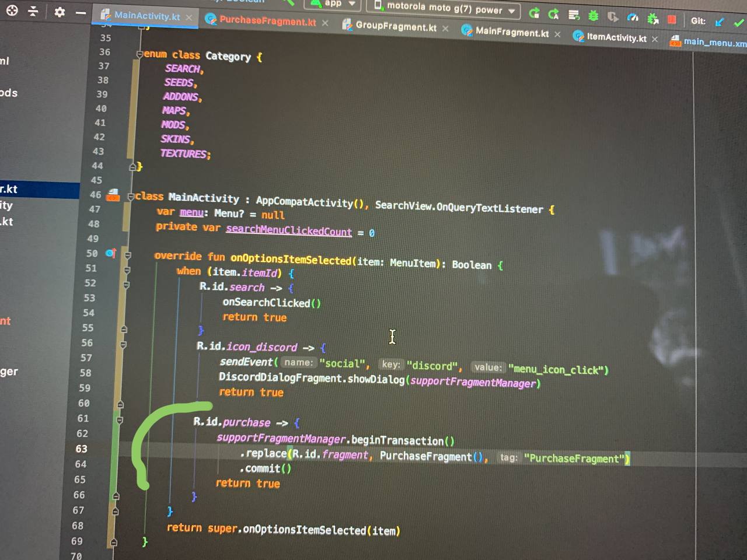Click onSearchClicked() call
Viewport: 747px width, 560px height.
click(x=271, y=302)
